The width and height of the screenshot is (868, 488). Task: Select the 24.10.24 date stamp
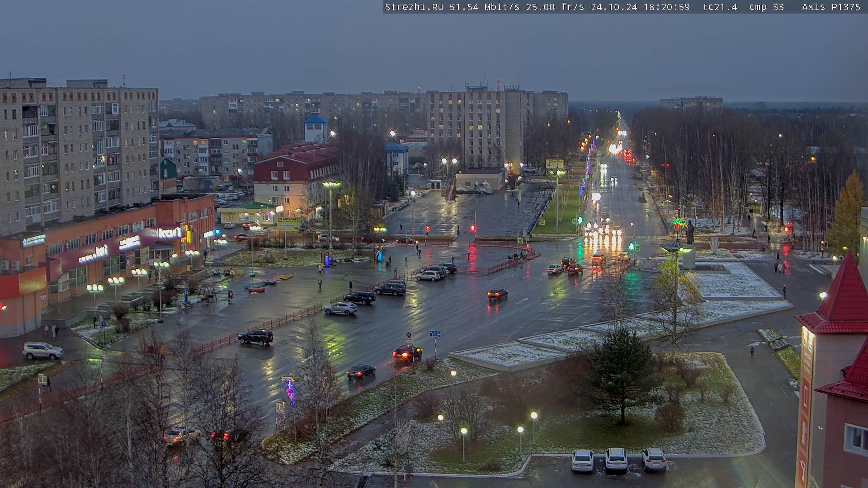[x=614, y=7]
